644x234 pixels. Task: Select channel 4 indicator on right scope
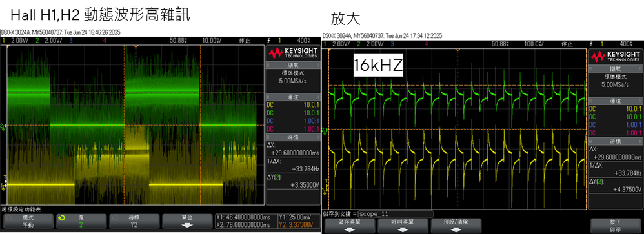(x=427, y=44)
